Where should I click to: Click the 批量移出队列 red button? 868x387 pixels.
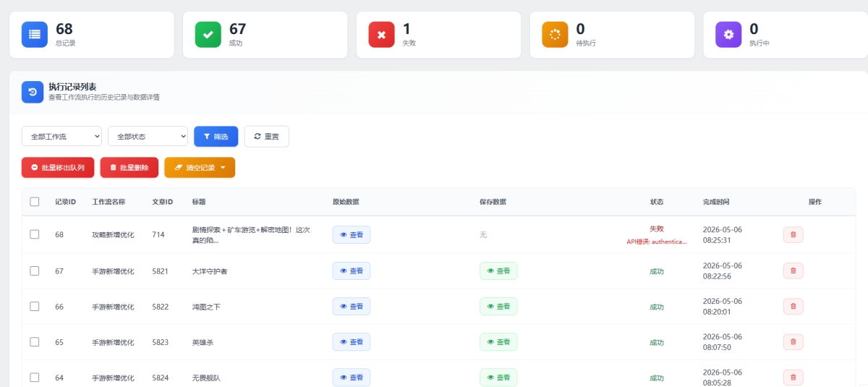point(58,167)
